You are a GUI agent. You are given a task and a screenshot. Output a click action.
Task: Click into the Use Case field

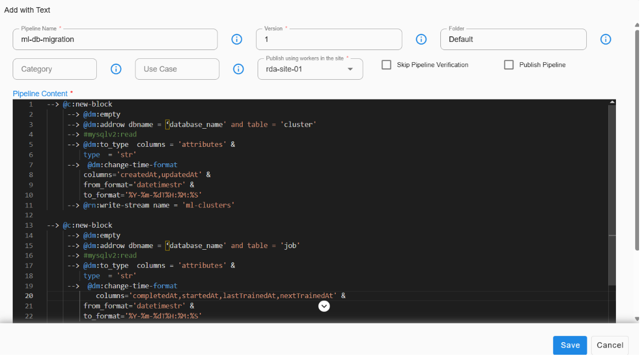(177, 69)
